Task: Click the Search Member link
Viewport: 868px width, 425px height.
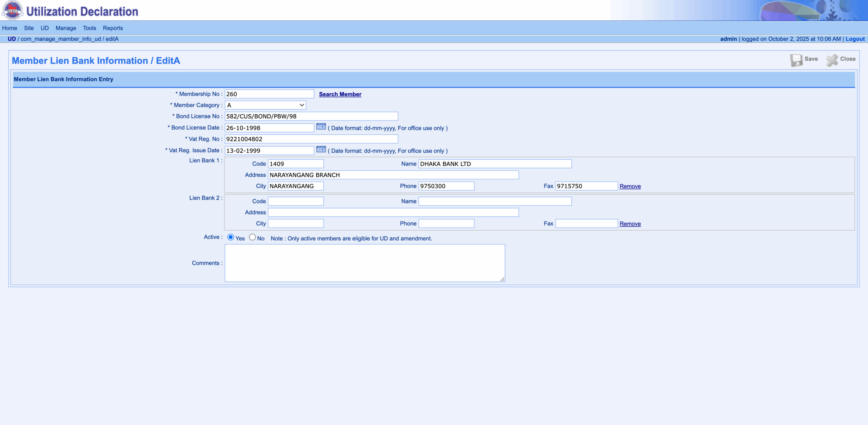Action: [340, 94]
